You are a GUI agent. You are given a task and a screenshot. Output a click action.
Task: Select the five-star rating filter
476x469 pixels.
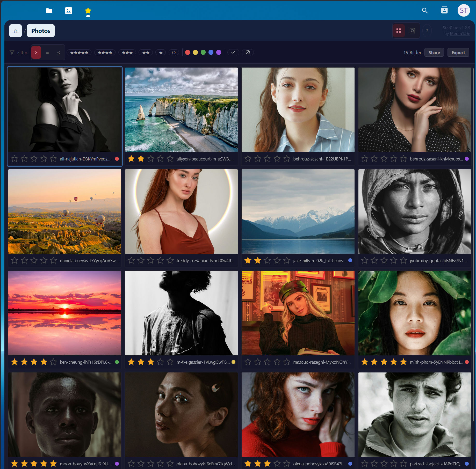pyautogui.click(x=79, y=52)
